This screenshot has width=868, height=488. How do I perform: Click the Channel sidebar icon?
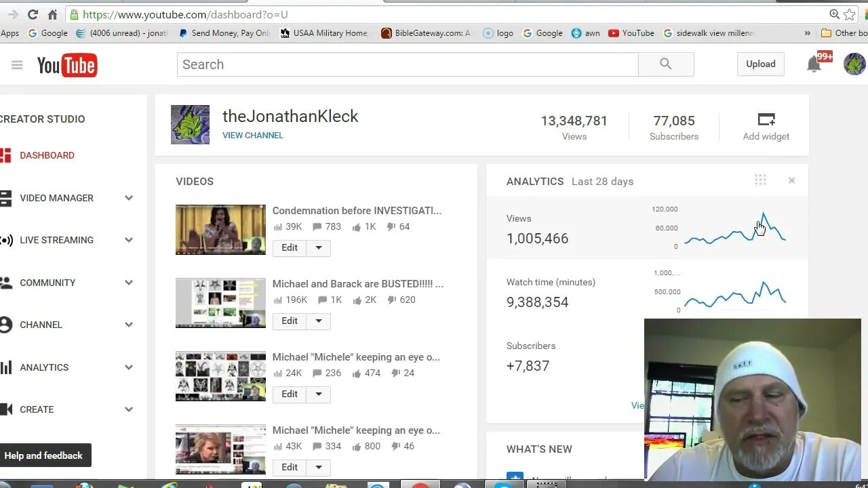(x=6, y=325)
